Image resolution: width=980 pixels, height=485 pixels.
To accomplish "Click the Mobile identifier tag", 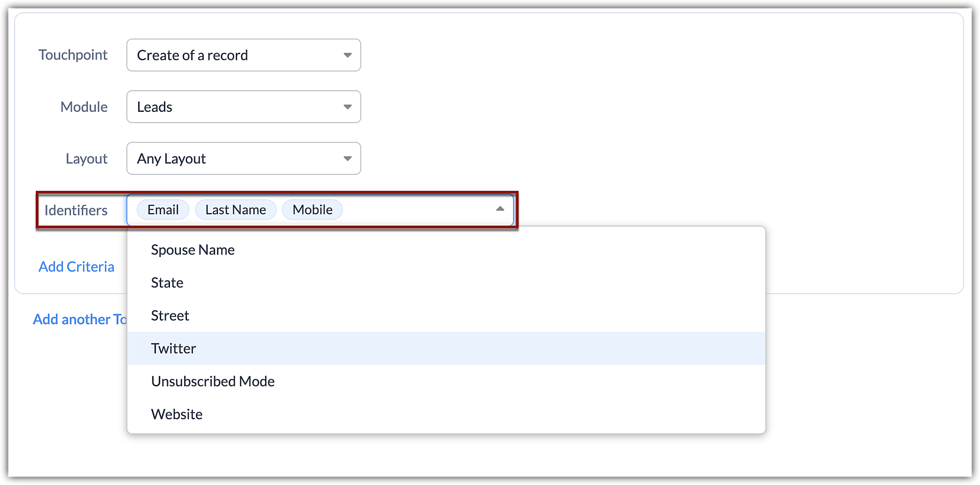I will [x=313, y=210].
